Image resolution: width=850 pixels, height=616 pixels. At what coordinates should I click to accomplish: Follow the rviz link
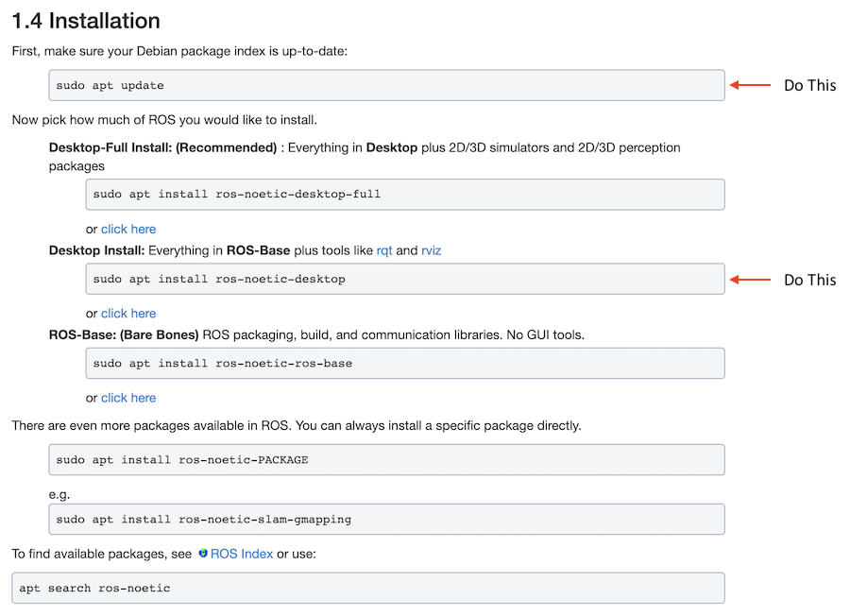431,250
